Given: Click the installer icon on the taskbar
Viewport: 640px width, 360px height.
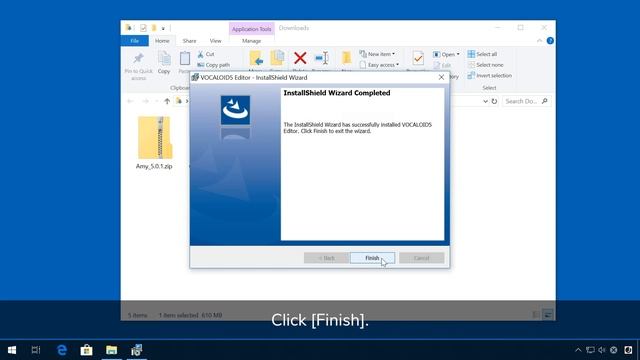Looking at the screenshot, I should [137, 350].
